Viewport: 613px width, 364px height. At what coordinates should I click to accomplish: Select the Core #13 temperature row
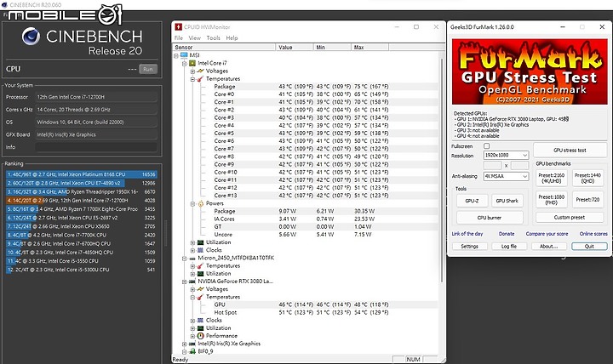click(x=306, y=196)
